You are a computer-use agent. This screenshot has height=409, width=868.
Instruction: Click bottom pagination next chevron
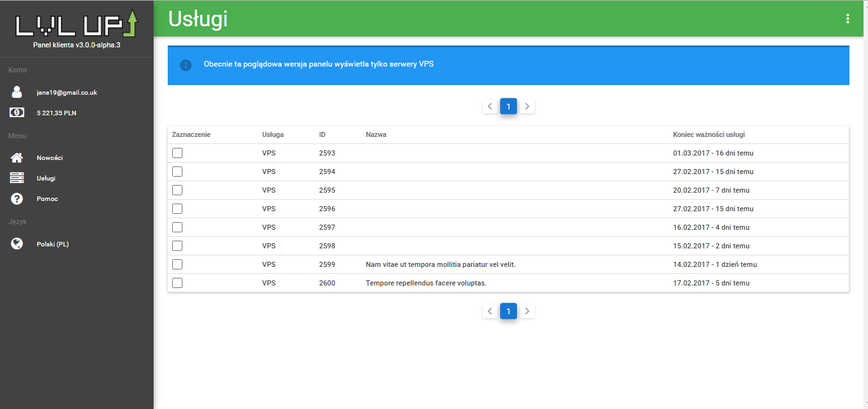(x=527, y=311)
